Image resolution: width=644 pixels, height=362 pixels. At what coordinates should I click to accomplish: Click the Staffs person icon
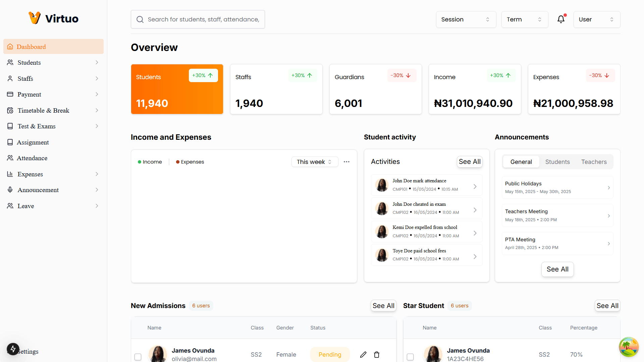pyautogui.click(x=10, y=78)
